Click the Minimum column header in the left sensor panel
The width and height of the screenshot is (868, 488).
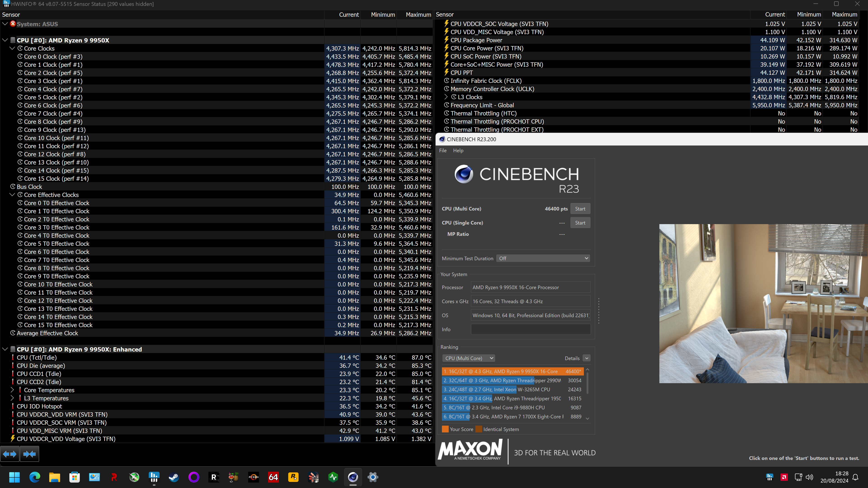(383, 15)
